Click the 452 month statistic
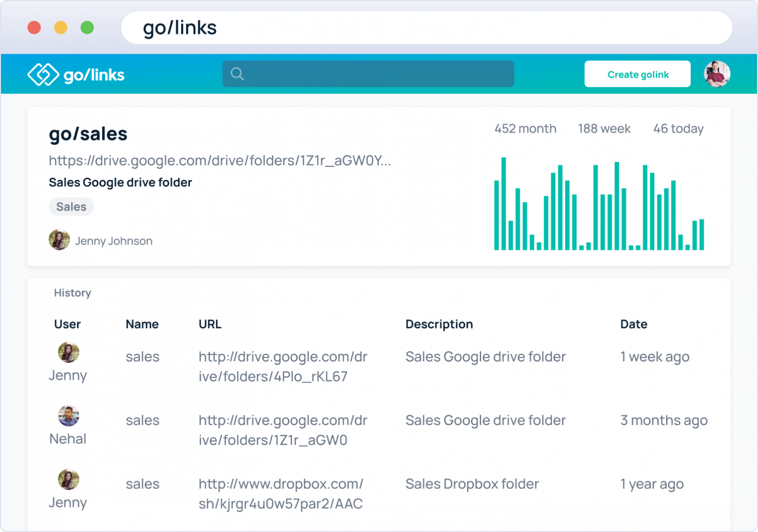Image resolution: width=758 pixels, height=532 pixels. [525, 129]
